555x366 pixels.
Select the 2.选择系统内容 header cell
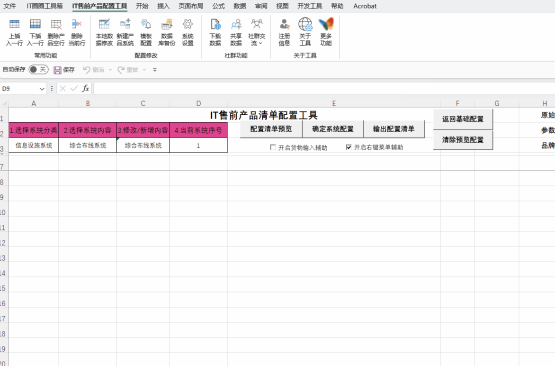tap(87, 130)
